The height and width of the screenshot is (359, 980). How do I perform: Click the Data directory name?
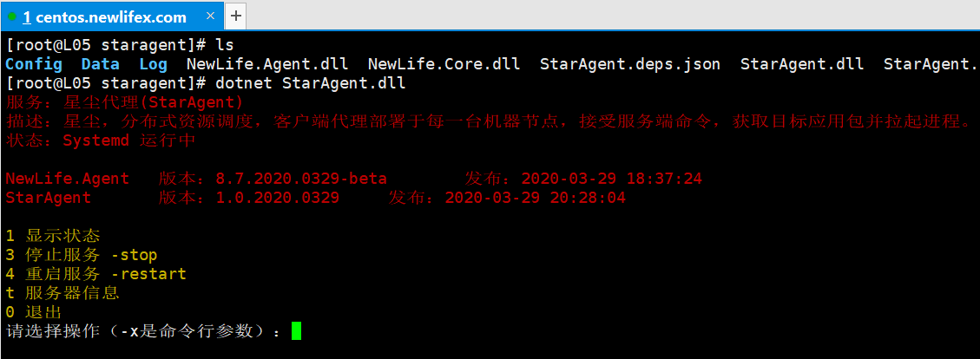pyautogui.click(x=100, y=63)
